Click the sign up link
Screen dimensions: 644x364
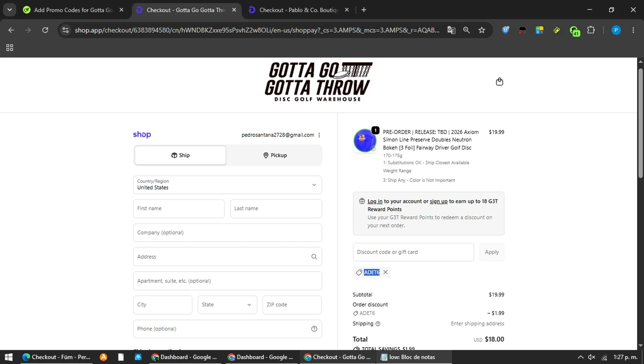pos(438,201)
